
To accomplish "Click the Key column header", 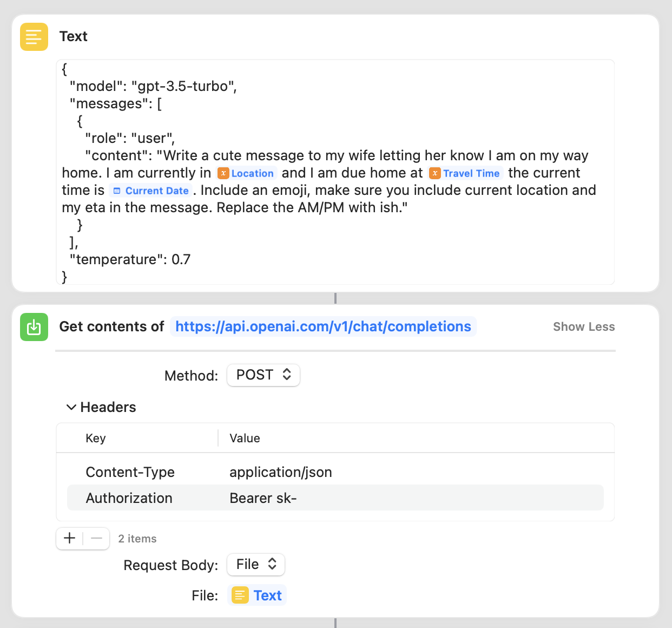I will click(96, 439).
